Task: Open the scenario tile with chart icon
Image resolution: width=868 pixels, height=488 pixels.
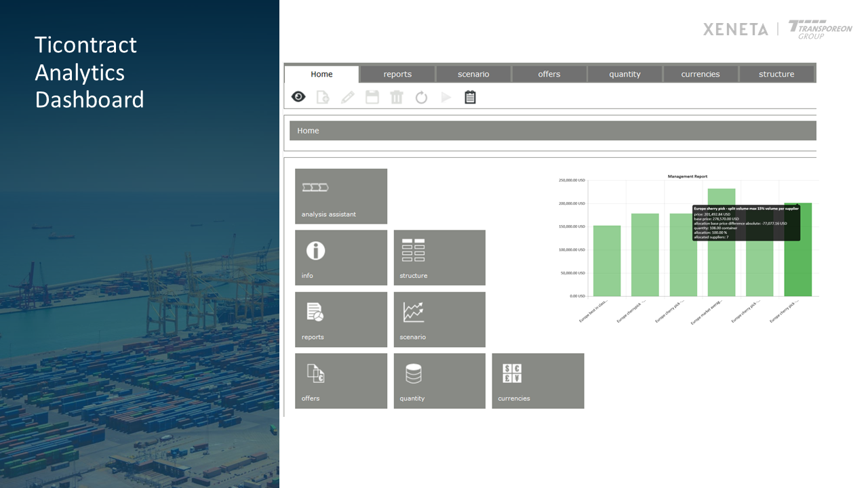Action: point(439,319)
